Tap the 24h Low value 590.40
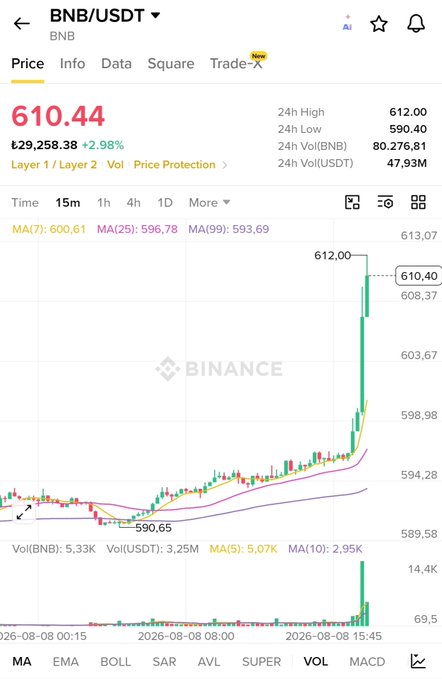442x679 pixels. point(408,129)
